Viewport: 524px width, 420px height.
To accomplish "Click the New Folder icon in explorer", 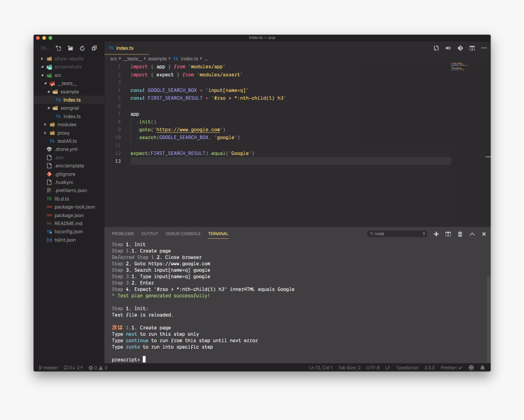I will (x=70, y=48).
